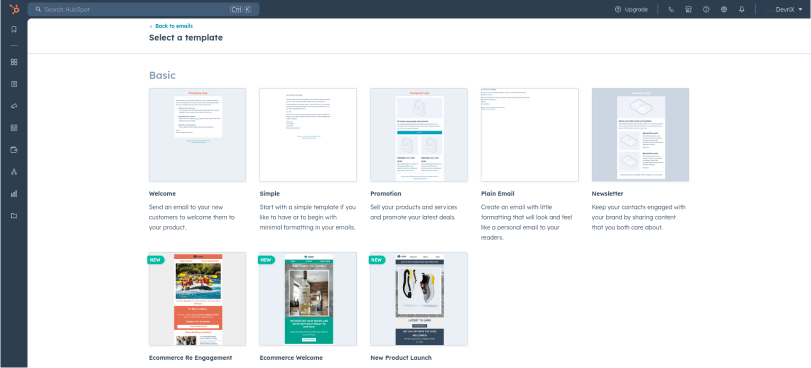This screenshot has height=368, width=811.
Task: Click NEW badge on Ecommerce Welcome
Action: point(266,260)
